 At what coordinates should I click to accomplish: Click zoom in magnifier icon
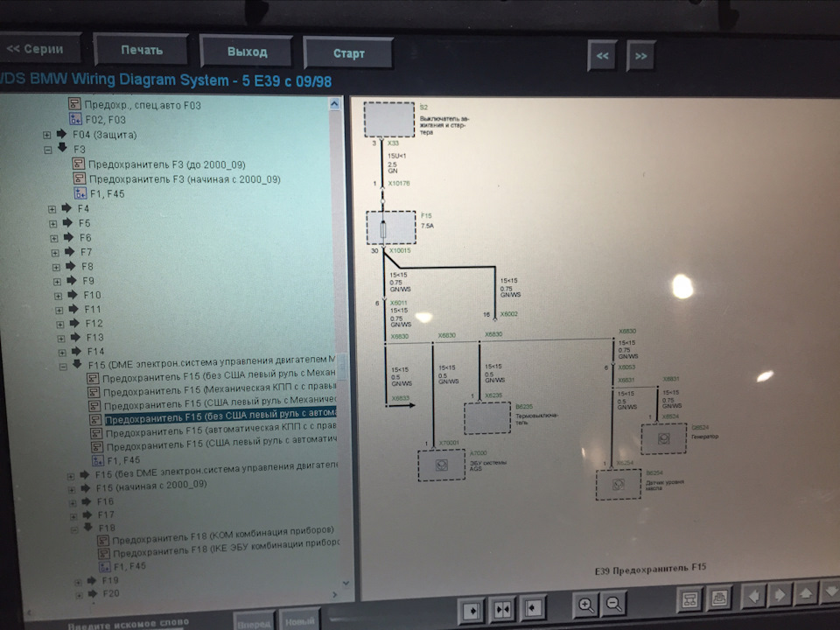(585, 605)
